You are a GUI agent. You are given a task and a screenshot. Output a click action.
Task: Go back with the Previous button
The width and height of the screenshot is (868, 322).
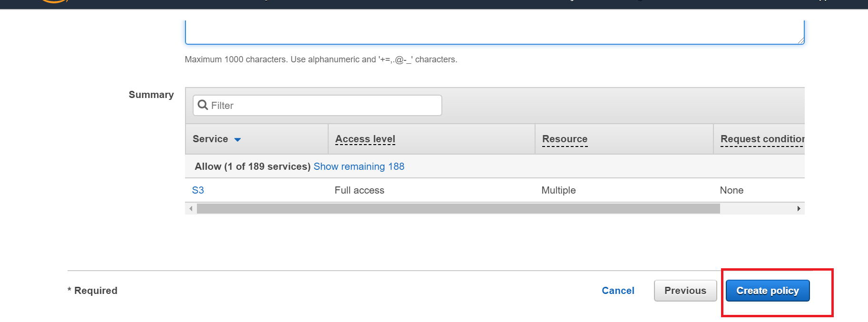(x=685, y=291)
